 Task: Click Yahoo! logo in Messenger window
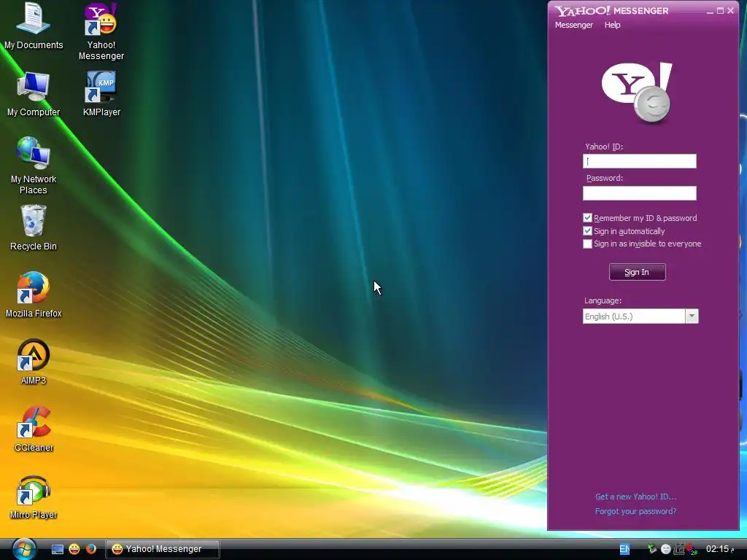pos(637,93)
